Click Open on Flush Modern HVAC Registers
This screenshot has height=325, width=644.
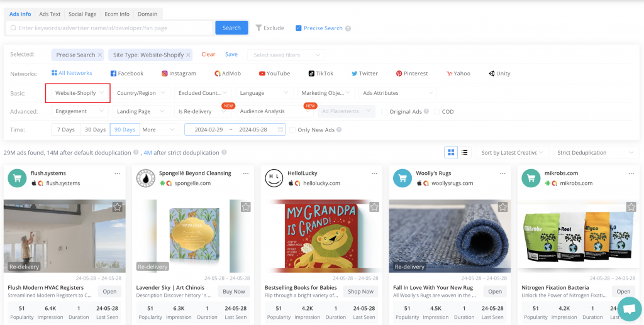[109, 291]
